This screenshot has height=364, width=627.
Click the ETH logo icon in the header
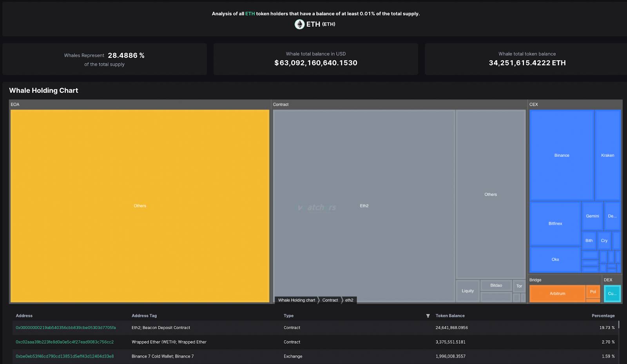tap(299, 24)
